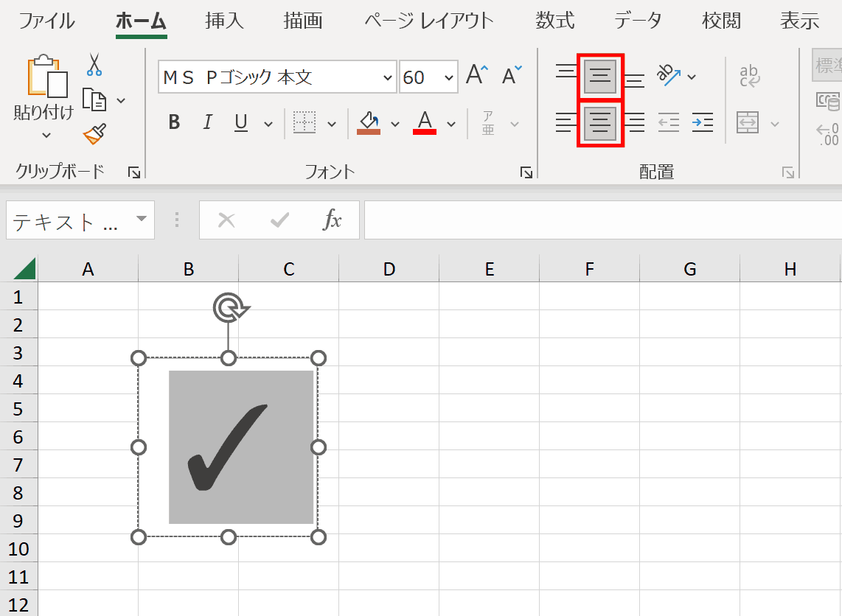Open the borders dropdown arrow

click(332, 124)
